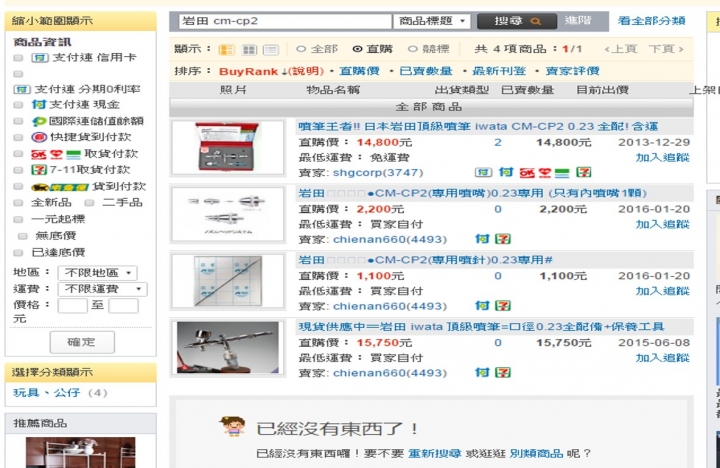The width and height of the screenshot is (720, 468).
Task: Select the photo-list display view icon
Action: point(226,50)
